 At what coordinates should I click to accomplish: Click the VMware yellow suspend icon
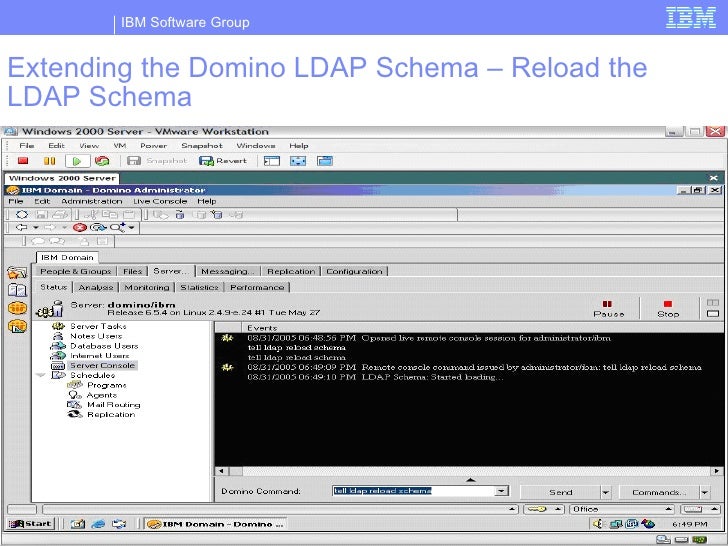[x=49, y=160]
